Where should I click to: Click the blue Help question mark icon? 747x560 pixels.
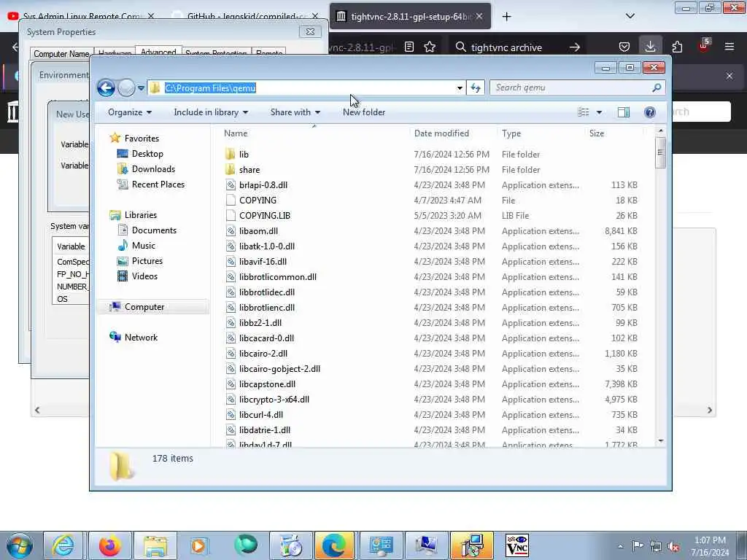click(x=650, y=112)
